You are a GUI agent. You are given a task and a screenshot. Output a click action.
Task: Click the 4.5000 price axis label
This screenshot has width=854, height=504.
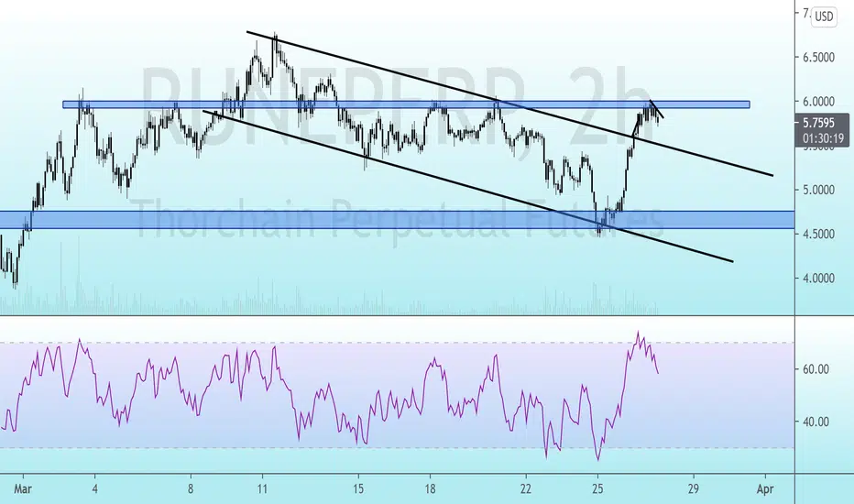pyautogui.click(x=818, y=234)
